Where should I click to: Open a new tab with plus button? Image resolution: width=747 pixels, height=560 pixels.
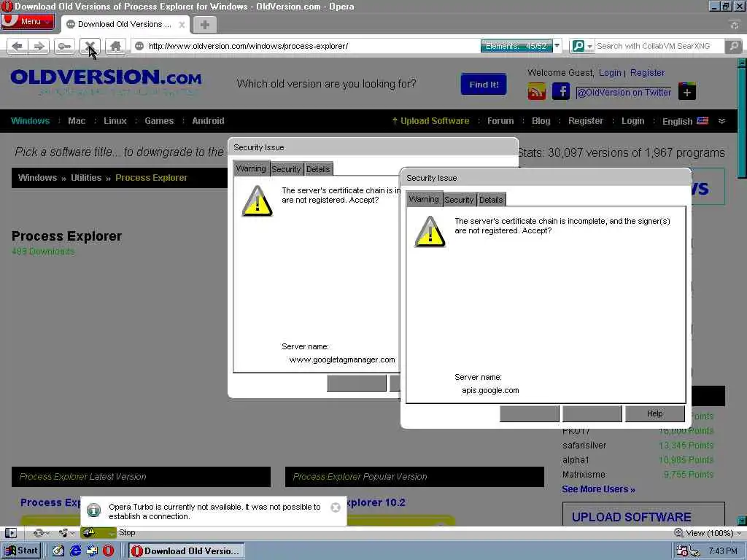click(x=205, y=25)
